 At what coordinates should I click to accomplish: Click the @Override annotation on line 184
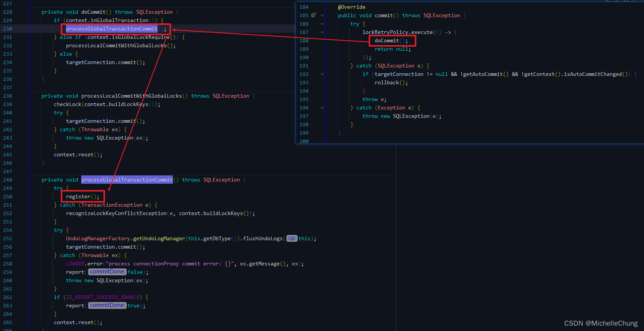point(352,7)
